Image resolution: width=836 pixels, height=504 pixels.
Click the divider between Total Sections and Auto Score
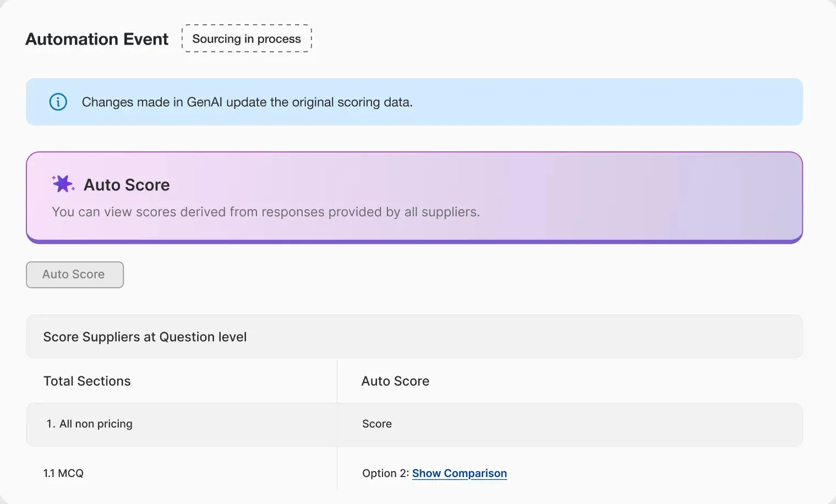pos(337,381)
